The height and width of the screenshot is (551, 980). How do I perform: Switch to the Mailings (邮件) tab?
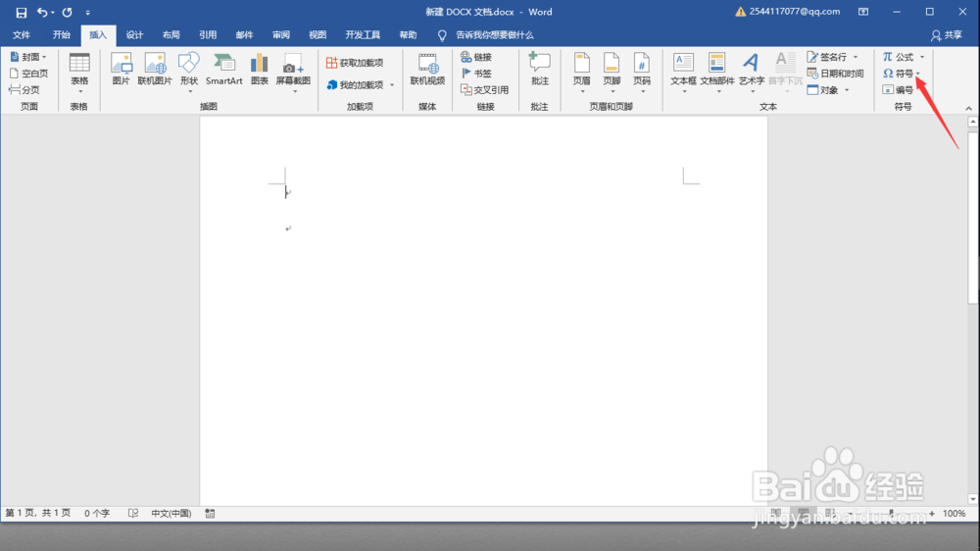(x=244, y=35)
